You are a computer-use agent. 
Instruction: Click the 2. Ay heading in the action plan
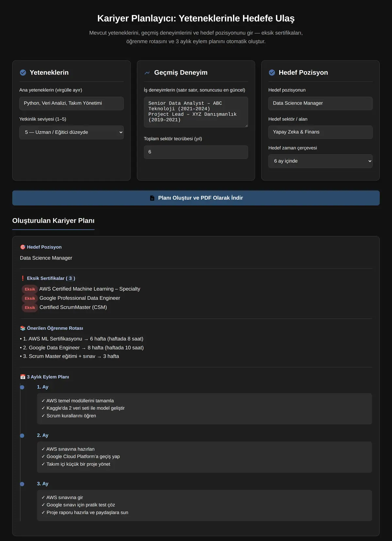coord(42,435)
